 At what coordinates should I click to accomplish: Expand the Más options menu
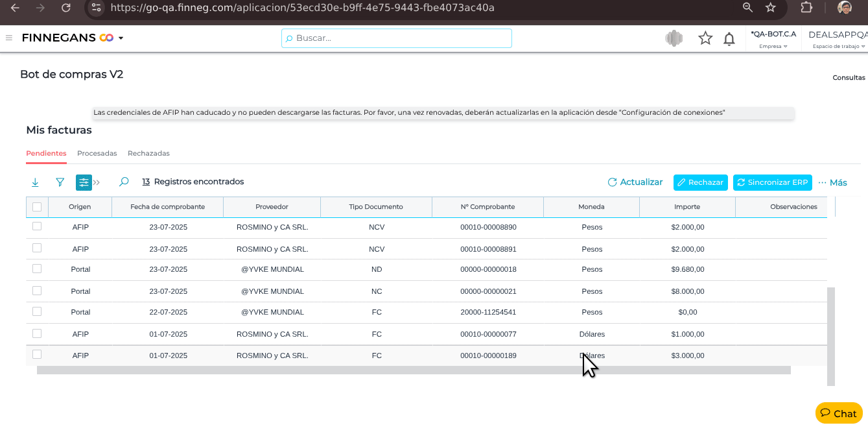click(x=832, y=182)
